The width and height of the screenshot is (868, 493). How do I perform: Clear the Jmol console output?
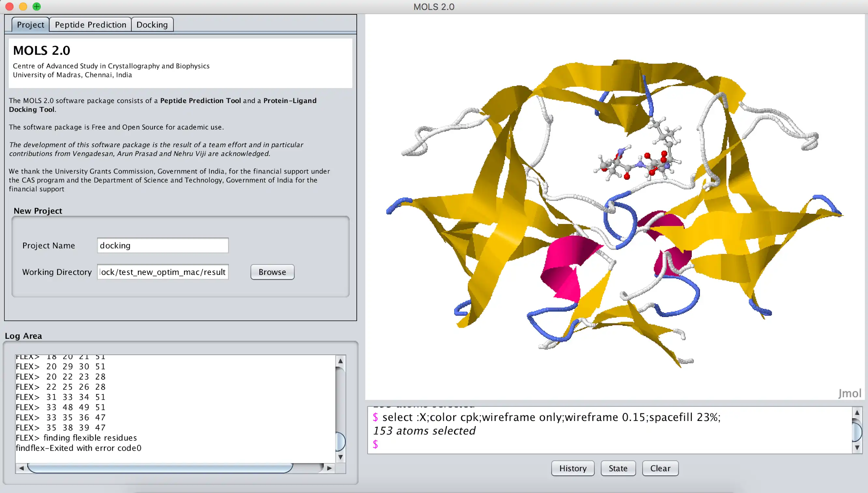(x=660, y=468)
